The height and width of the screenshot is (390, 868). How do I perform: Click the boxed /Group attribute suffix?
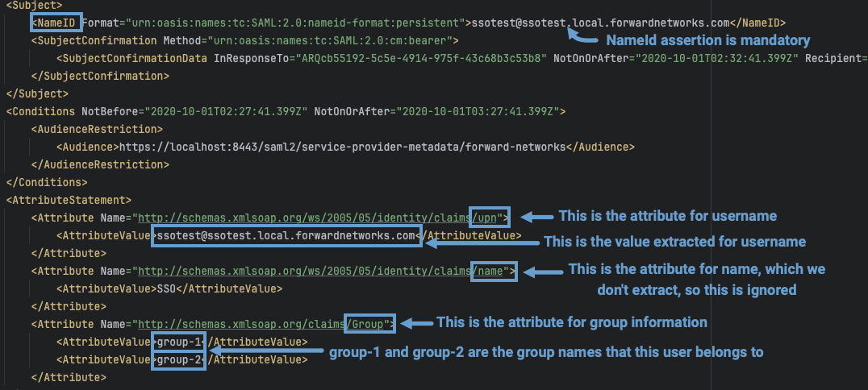coord(370,324)
